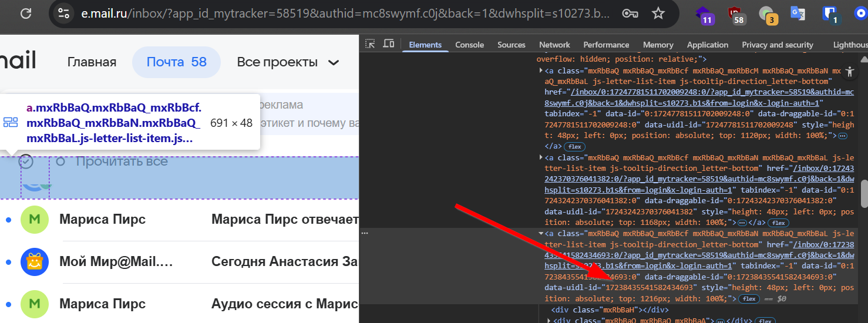Click the small circle before Прочитать все
This screenshot has height=323, width=868.
click(60, 161)
